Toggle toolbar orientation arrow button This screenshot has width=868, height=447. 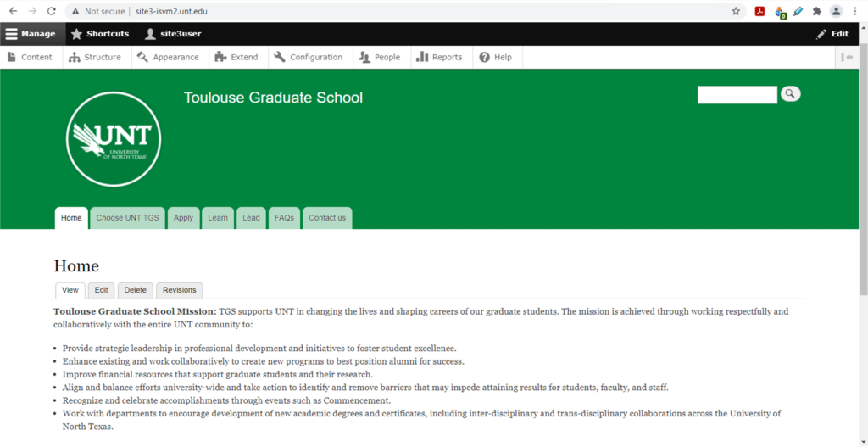(x=847, y=57)
